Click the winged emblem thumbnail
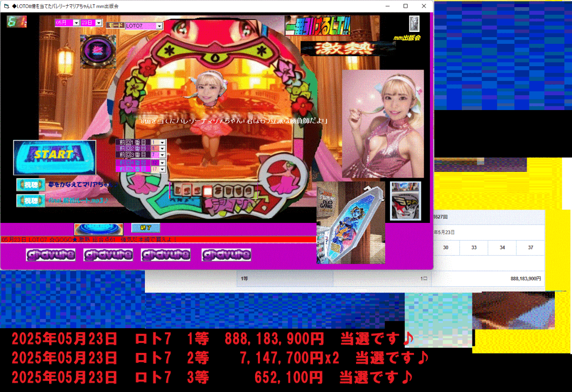Screen dimensions: 572x392 [406, 201]
